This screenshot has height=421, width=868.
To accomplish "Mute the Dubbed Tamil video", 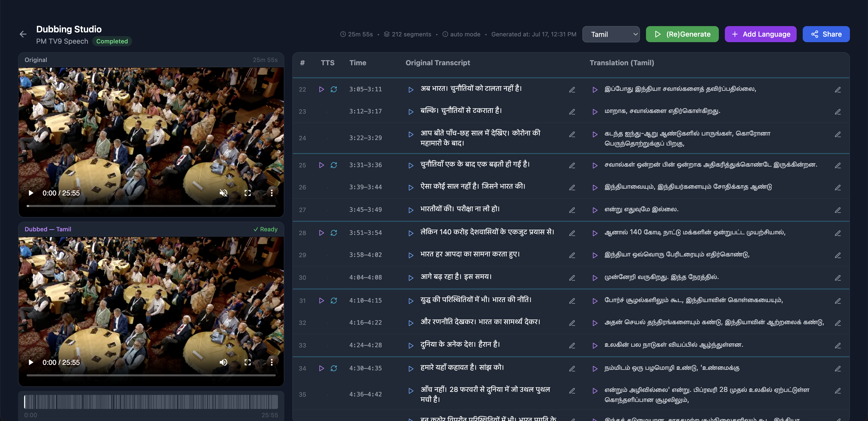I will click(223, 362).
